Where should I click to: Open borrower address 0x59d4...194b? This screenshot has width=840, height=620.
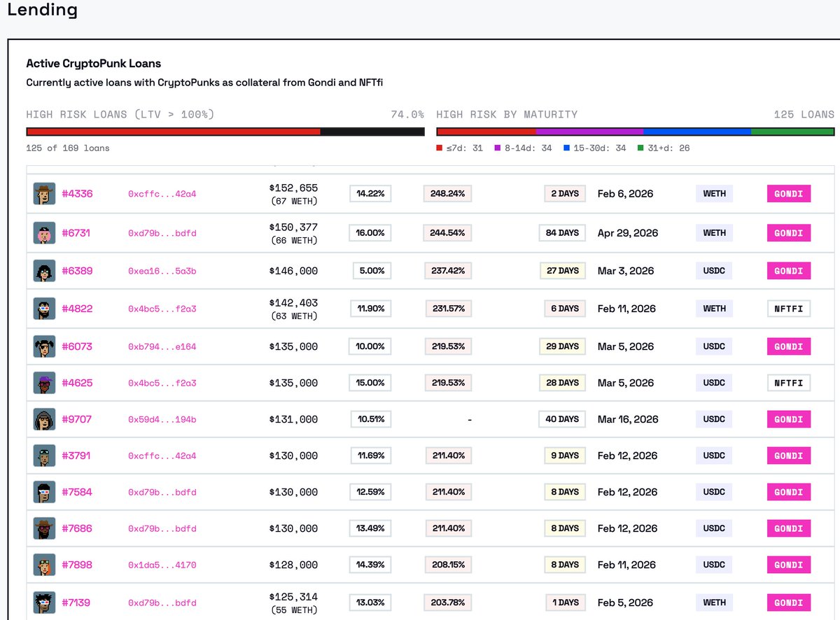(x=162, y=419)
